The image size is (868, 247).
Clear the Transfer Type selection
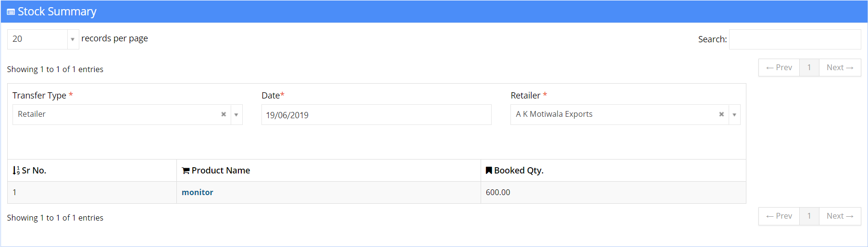[223, 114]
